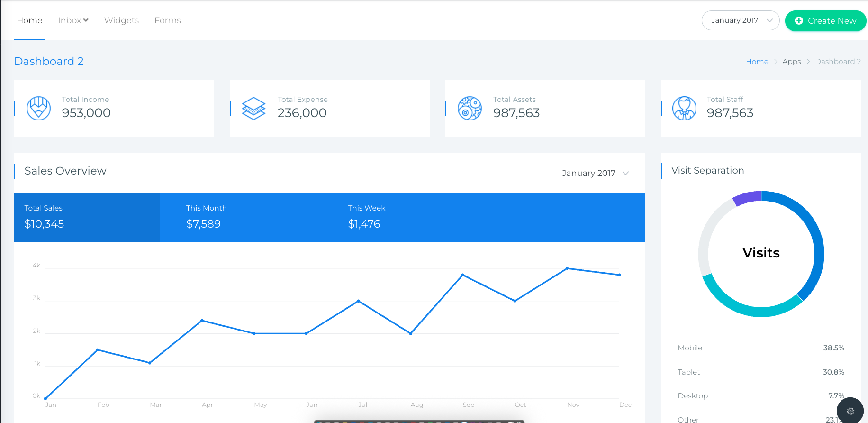Image resolution: width=868 pixels, height=423 pixels.
Task: Click the Jul data point on chart
Action: click(358, 301)
